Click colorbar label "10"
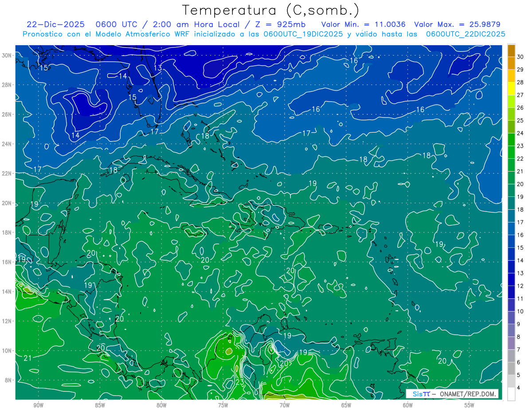This screenshot has height=411, width=532. (x=520, y=311)
